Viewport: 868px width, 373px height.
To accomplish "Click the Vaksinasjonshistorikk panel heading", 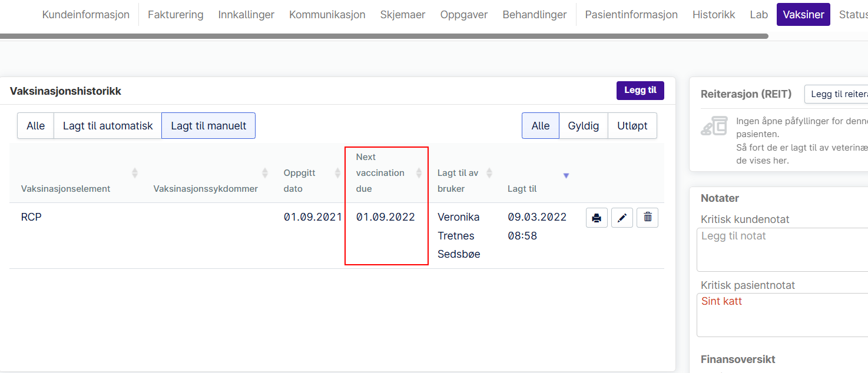I will click(x=65, y=91).
